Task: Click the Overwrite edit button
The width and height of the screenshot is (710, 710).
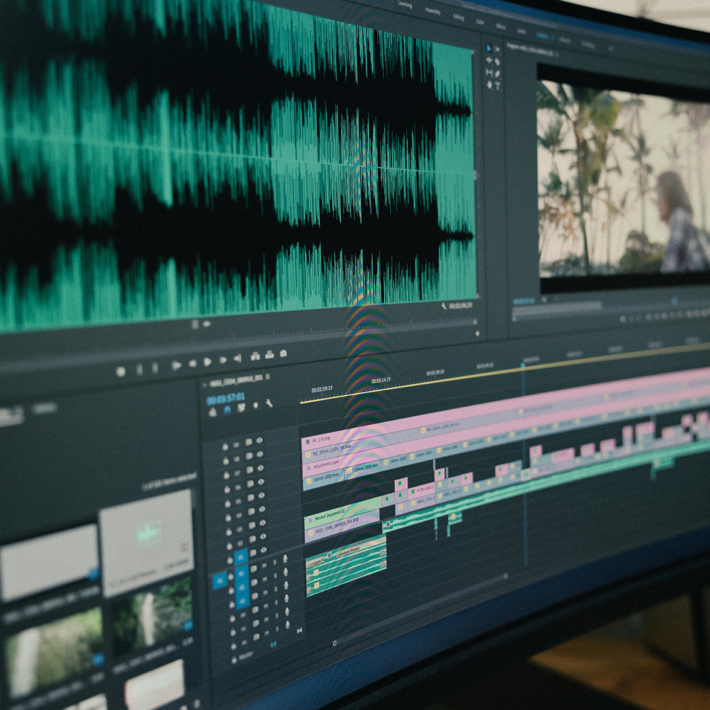Action: pos(269,355)
